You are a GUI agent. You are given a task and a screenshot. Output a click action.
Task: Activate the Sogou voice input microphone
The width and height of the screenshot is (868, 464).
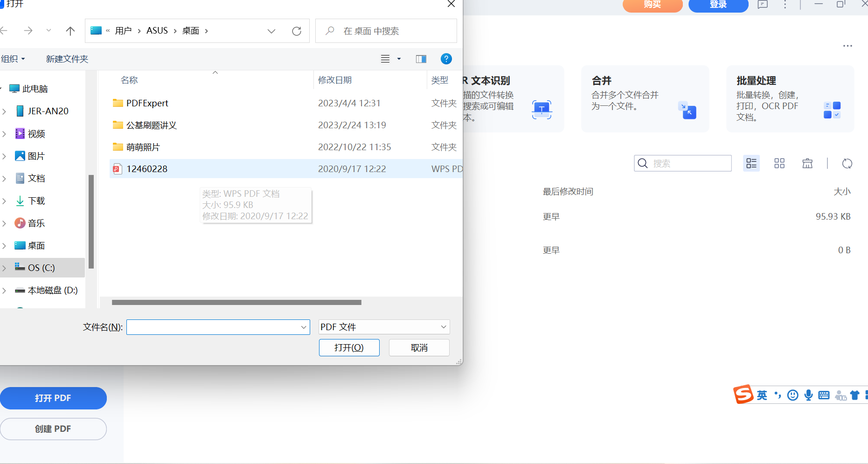click(x=809, y=395)
